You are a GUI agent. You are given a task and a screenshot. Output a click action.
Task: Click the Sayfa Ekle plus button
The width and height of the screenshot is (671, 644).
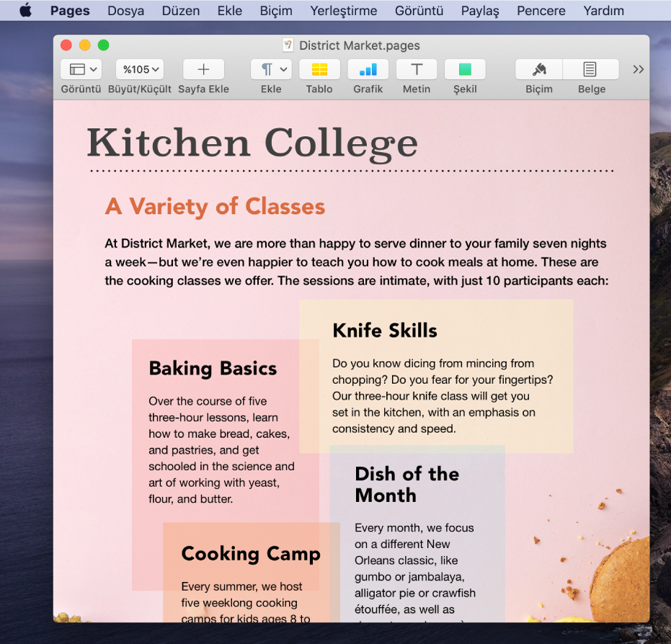pyautogui.click(x=204, y=69)
